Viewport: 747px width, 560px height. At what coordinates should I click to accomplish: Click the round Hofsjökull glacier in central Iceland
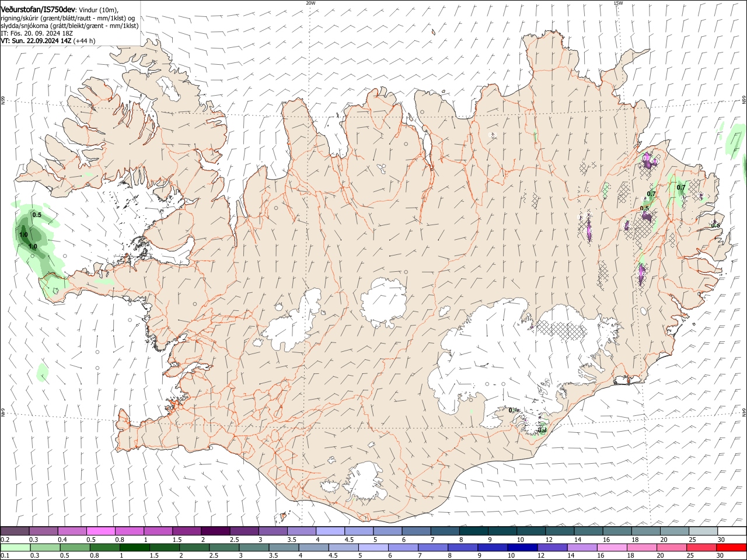coord(383,302)
